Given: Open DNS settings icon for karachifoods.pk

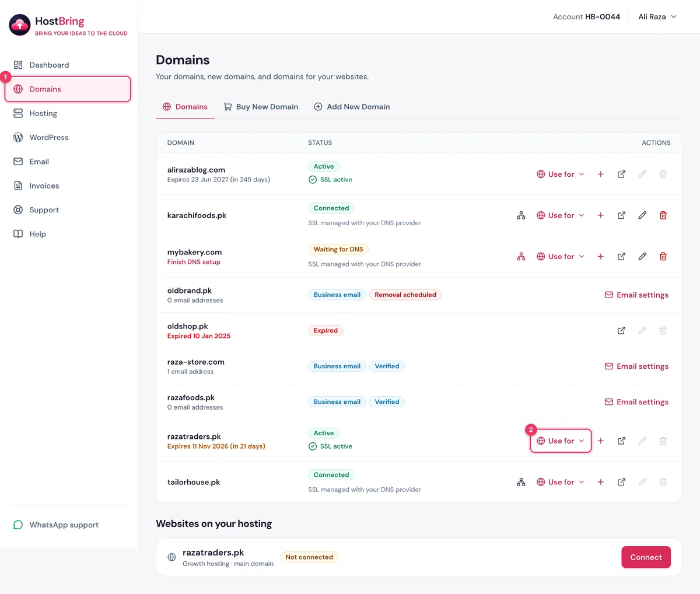Looking at the screenshot, I should coord(521,215).
